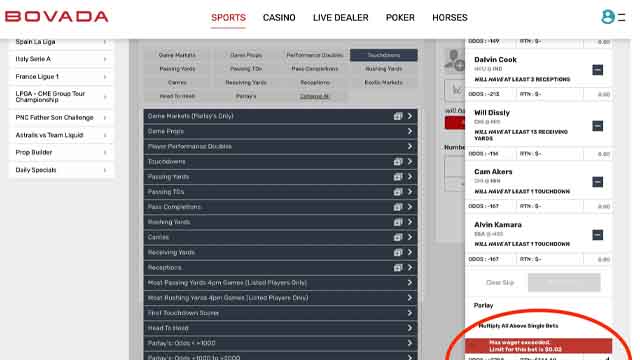Open the user account profile icon

tap(607, 17)
